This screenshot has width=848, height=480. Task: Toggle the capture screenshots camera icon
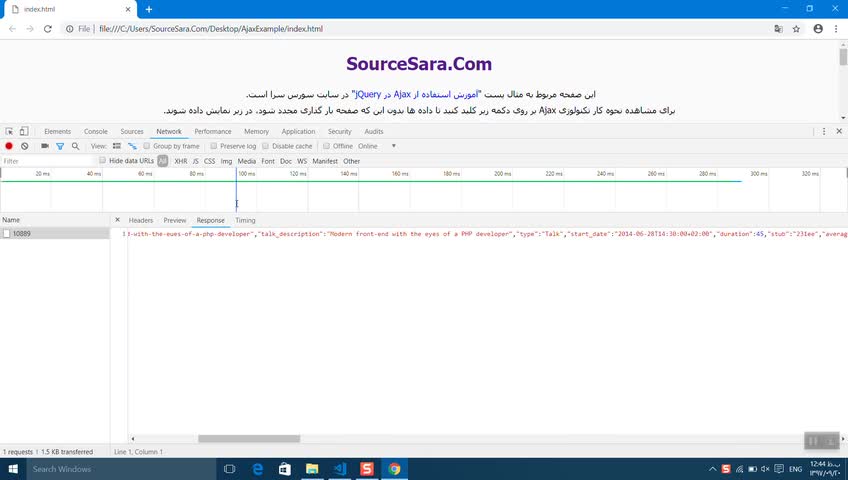point(45,146)
